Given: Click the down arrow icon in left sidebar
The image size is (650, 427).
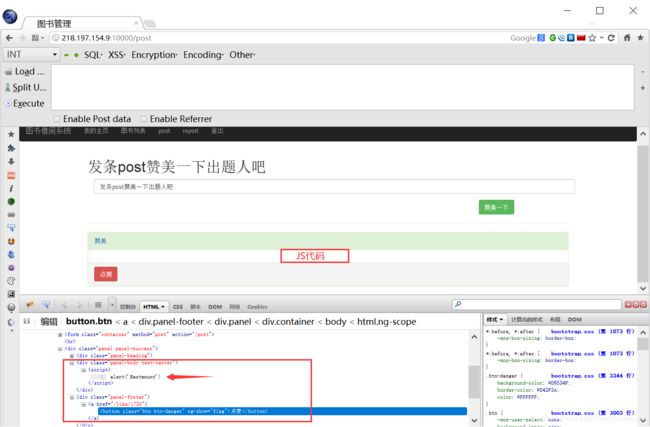Looking at the screenshot, I should [x=11, y=161].
